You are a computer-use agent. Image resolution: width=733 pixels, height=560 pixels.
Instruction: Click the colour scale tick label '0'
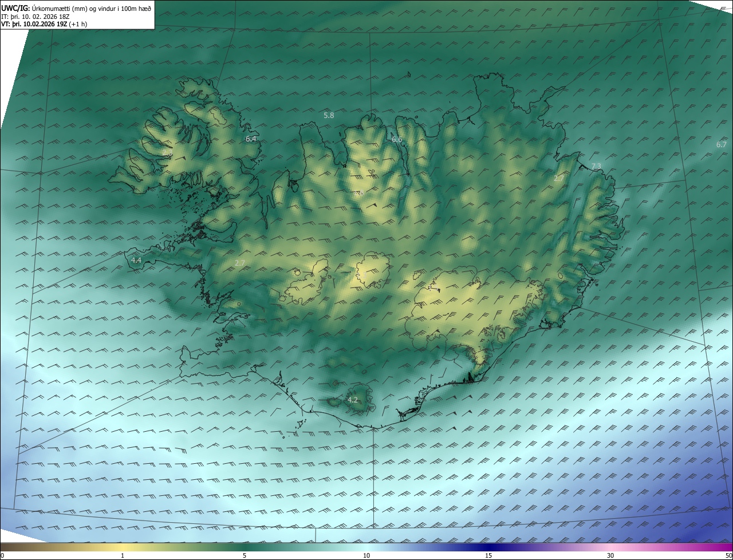pyautogui.click(x=2, y=555)
